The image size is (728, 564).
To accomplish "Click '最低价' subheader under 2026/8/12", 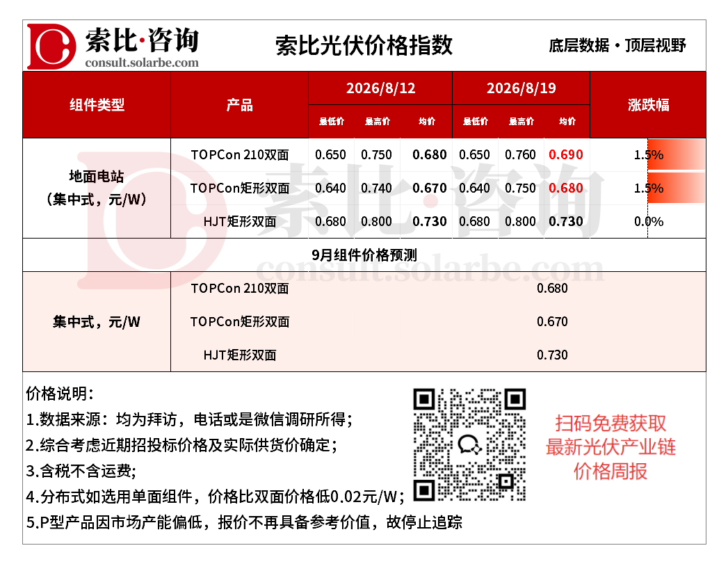I will point(332,122).
